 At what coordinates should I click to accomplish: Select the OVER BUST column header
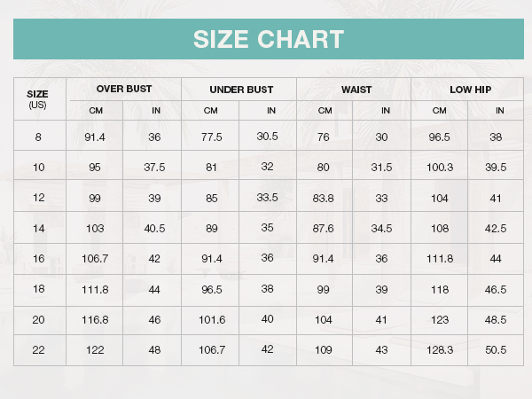[124, 89]
